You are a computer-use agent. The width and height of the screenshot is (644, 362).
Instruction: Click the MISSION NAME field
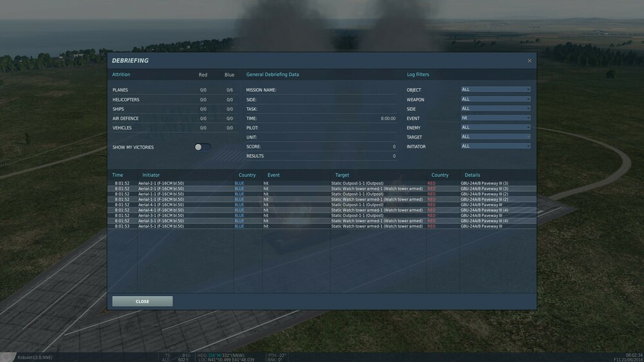click(x=321, y=90)
